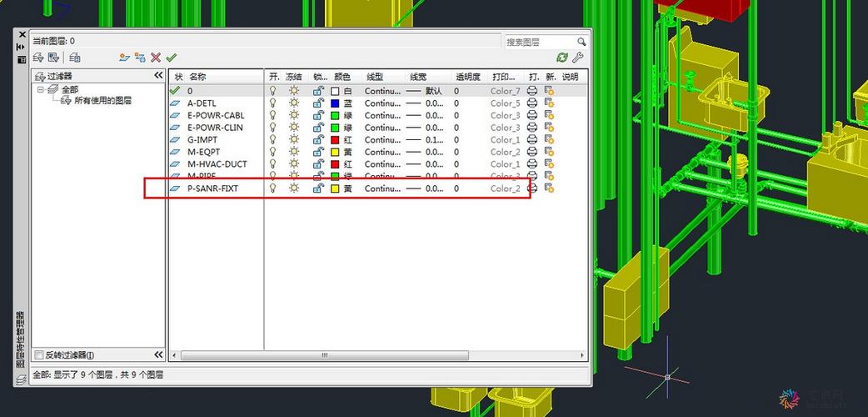The height and width of the screenshot is (417, 868).
Task: Turn off the M-EQPT layer lightbulb
Action: [x=272, y=152]
